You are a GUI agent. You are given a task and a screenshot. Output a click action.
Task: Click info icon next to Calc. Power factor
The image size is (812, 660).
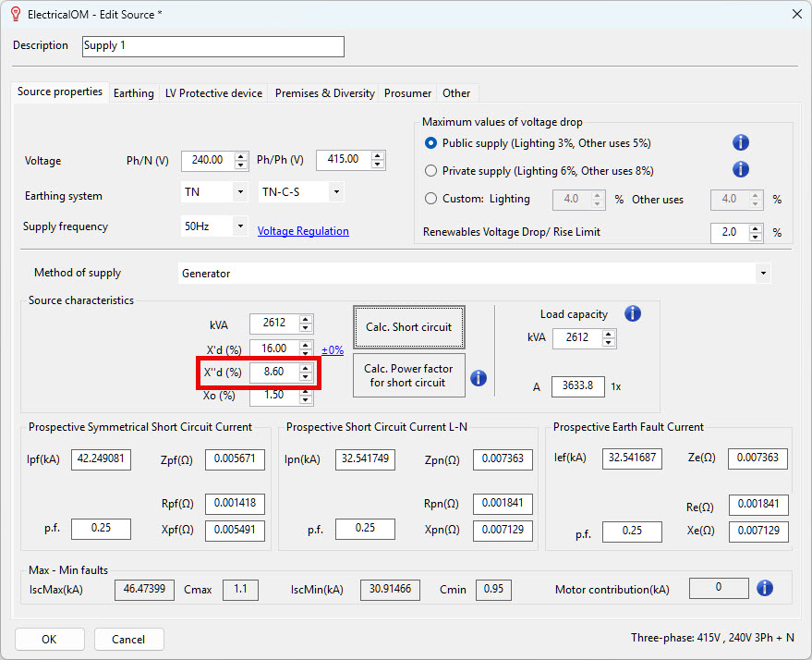(479, 378)
